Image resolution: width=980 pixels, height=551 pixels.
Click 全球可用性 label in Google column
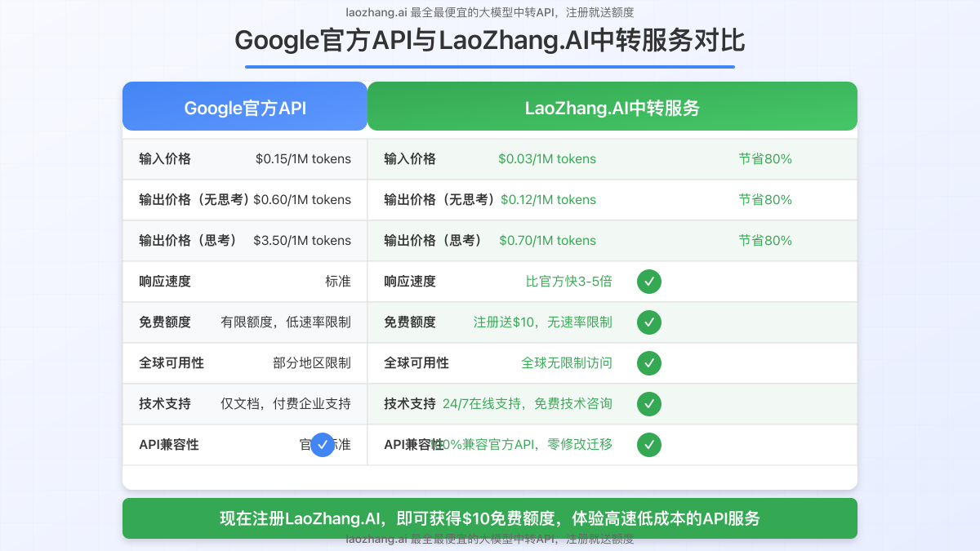pos(171,363)
